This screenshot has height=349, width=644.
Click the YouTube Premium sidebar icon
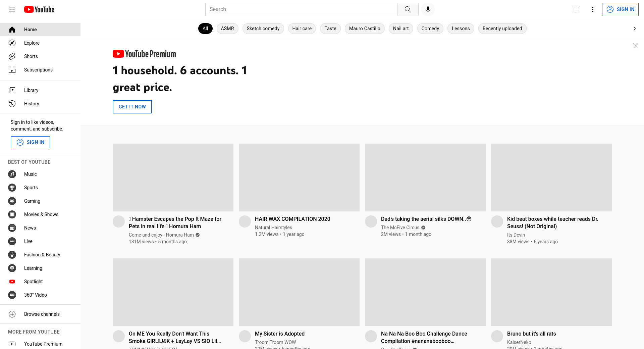click(12, 344)
